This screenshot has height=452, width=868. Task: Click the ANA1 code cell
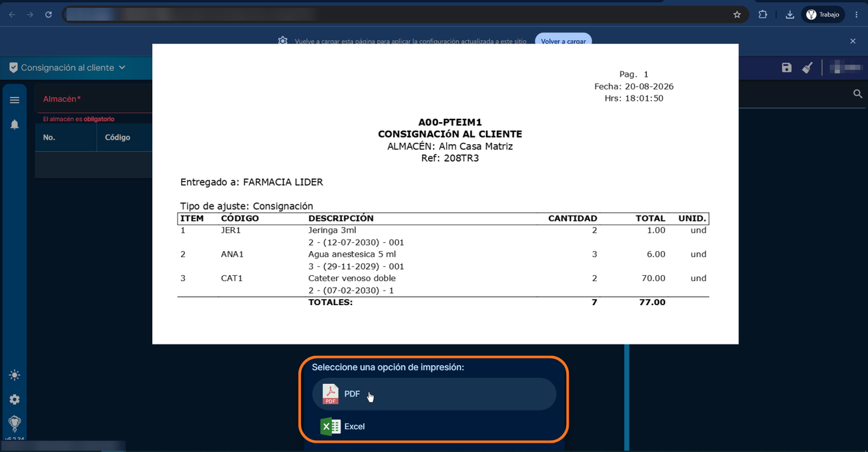coord(232,254)
